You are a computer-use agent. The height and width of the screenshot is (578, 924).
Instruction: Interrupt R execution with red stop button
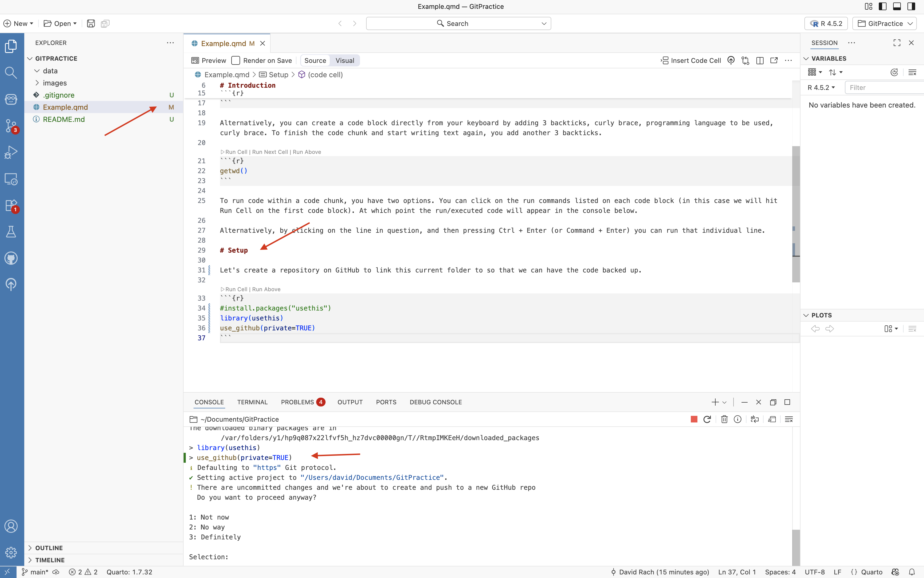pyautogui.click(x=694, y=419)
